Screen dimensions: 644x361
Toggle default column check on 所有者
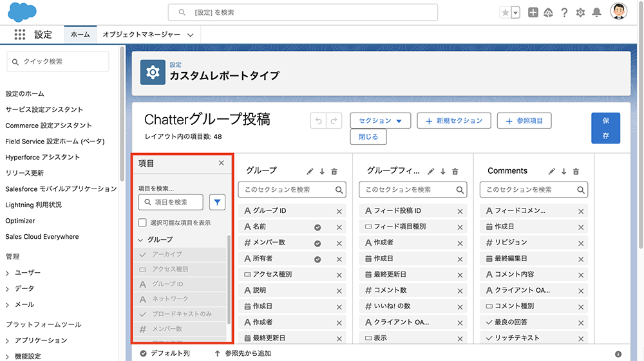(x=317, y=259)
